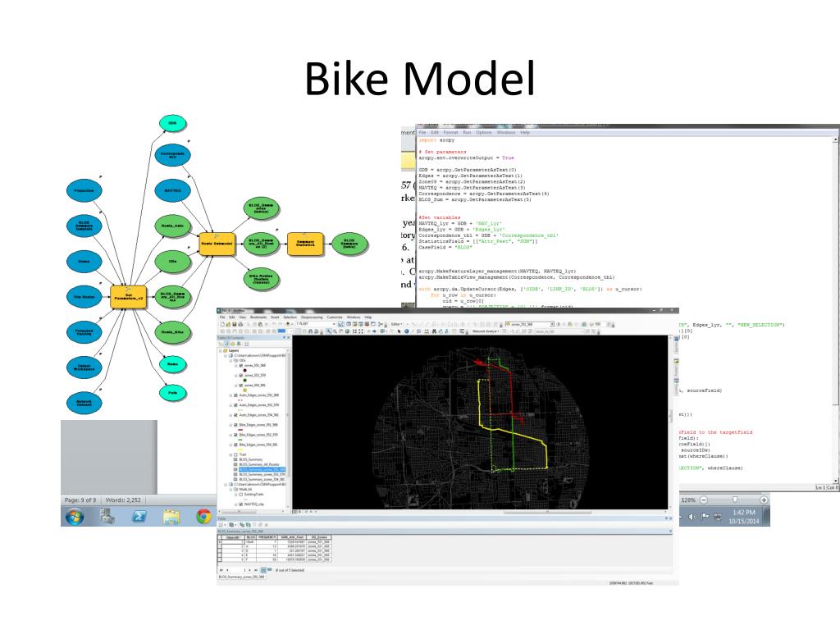Open the table options icon in Table window
The height and width of the screenshot is (630, 840).
[221, 524]
